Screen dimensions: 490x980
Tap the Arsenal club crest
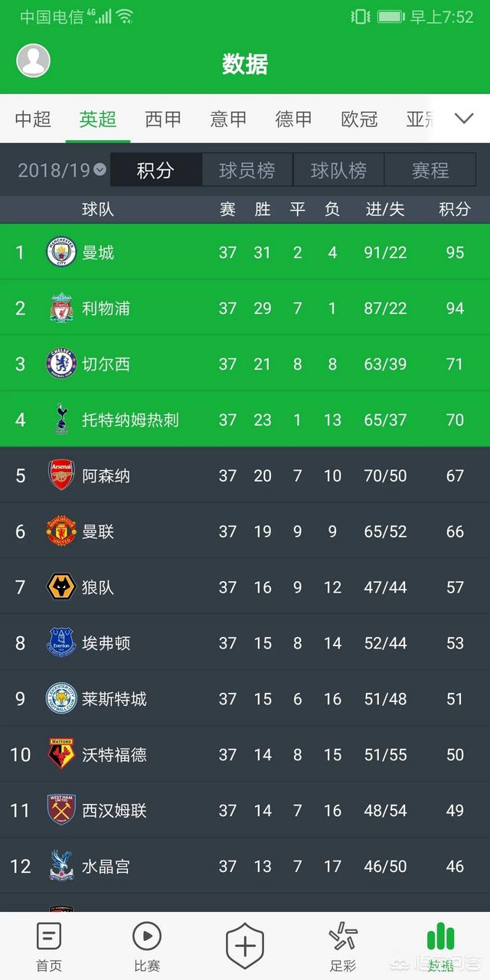61,475
